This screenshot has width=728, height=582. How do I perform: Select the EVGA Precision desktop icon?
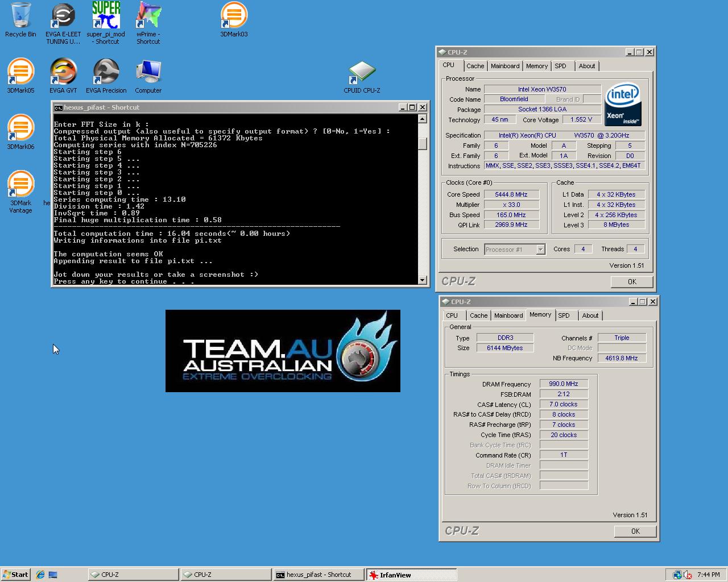click(x=106, y=76)
